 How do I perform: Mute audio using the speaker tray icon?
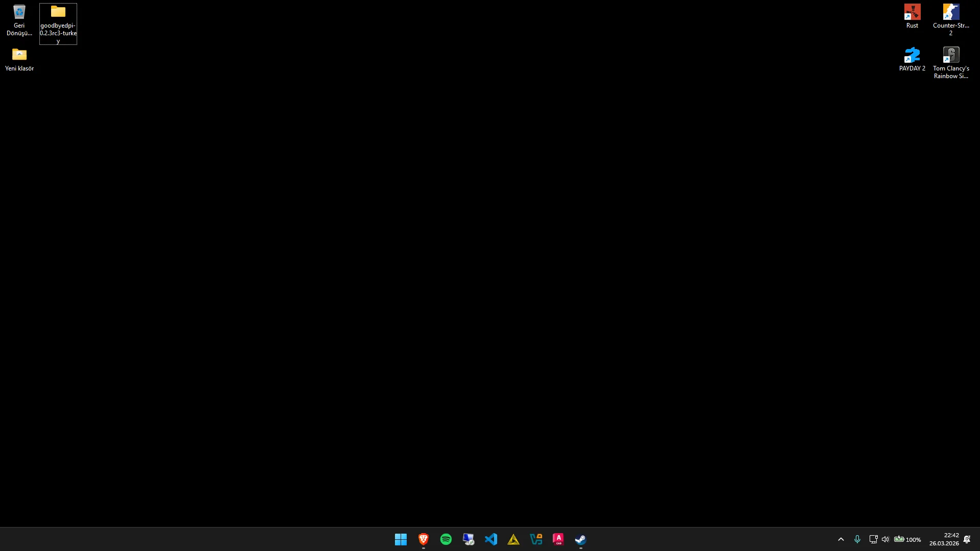884,539
